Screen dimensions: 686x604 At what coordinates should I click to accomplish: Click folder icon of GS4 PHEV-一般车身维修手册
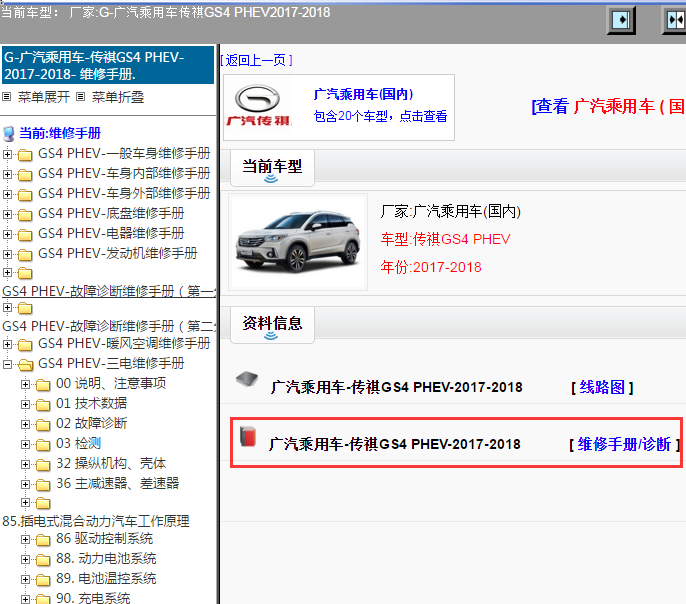(x=25, y=155)
